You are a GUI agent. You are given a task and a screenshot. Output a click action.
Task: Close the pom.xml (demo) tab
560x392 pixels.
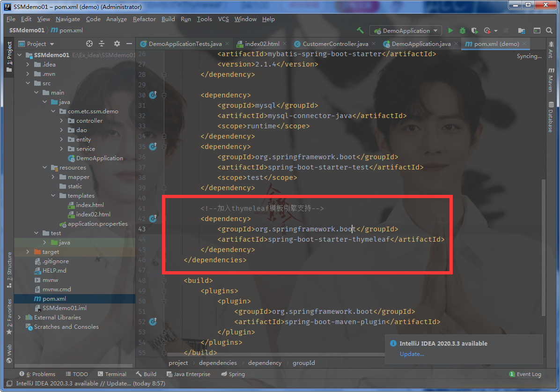(524, 44)
